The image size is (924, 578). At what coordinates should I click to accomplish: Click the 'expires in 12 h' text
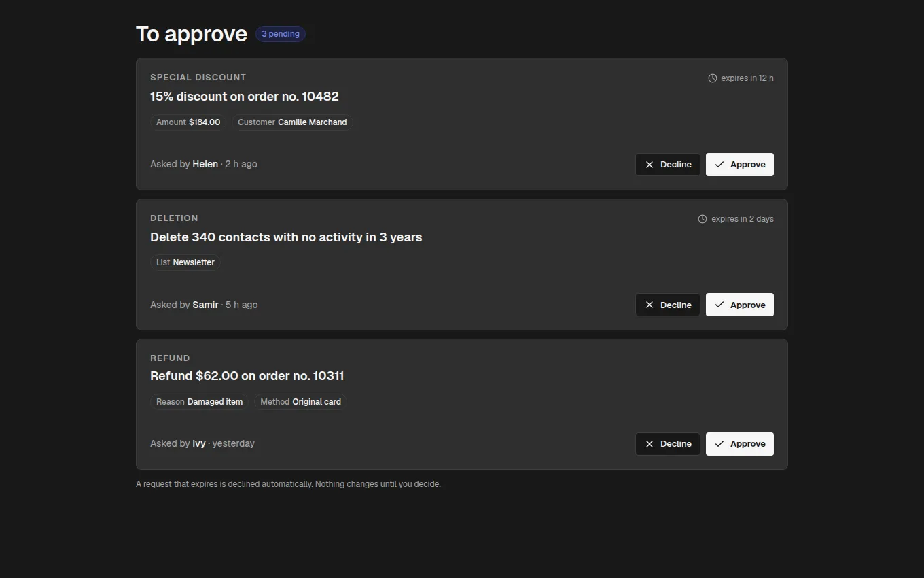[x=747, y=78]
